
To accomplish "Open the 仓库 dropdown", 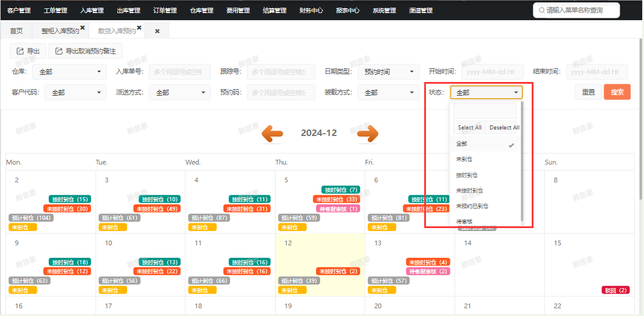I will (x=70, y=72).
